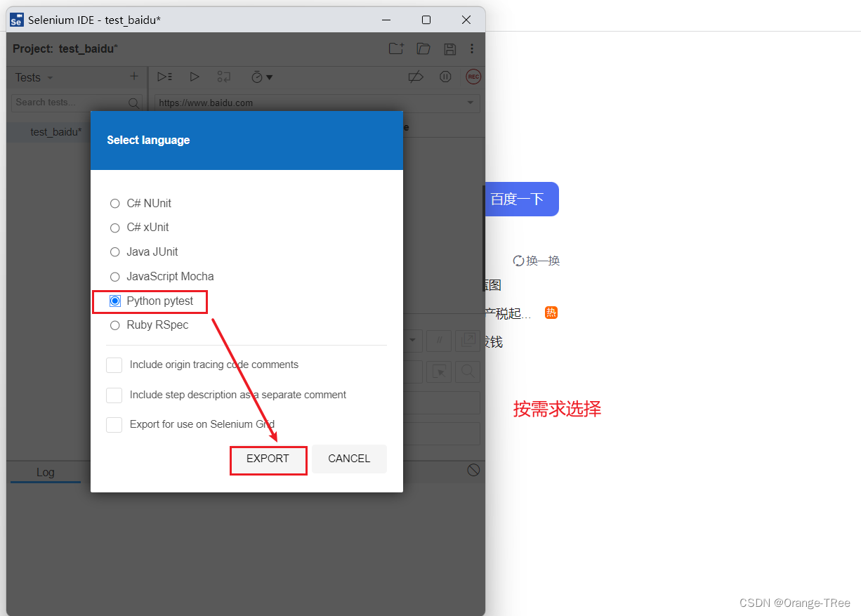Find target in page magnifier icon
The image size is (861, 616).
pyautogui.click(x=468, y=372)
